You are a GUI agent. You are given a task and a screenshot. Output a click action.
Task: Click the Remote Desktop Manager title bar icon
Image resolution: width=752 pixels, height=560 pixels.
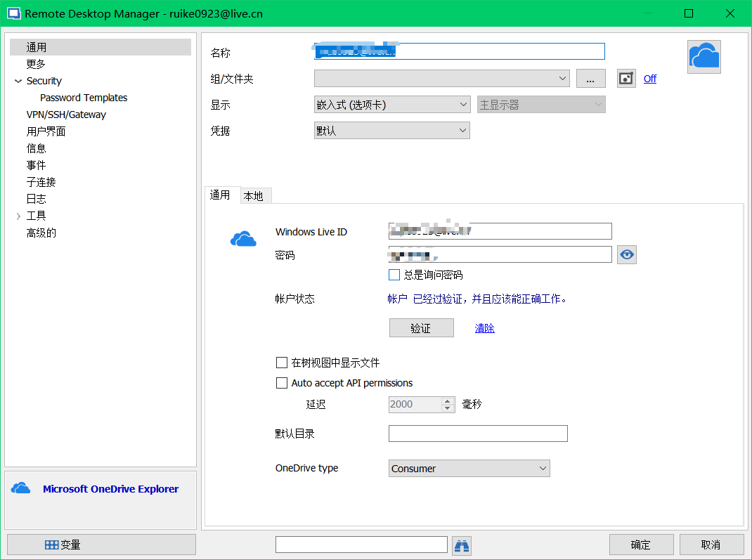[13, 13]
